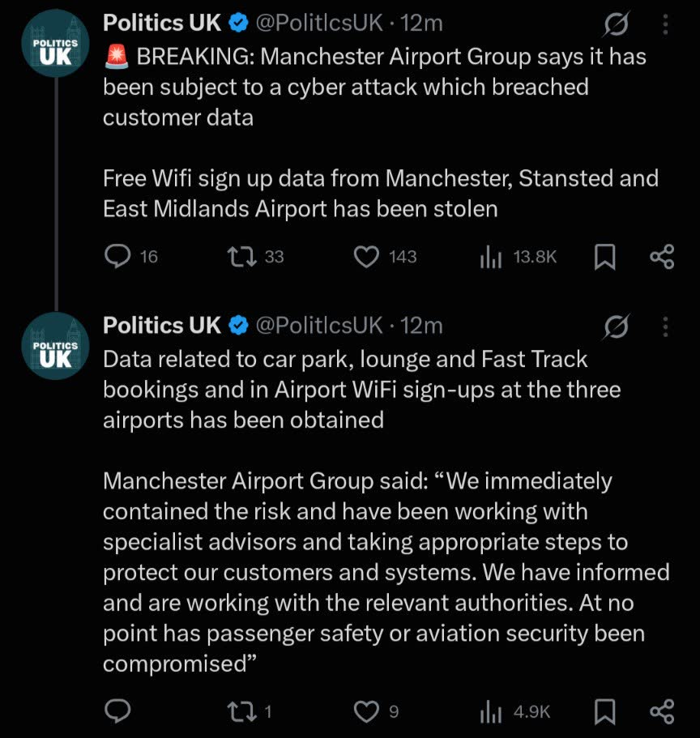The height and width of the screenshot is (738, 700).
Task: Open @PolitlcsUK handle on the first tweet
Action: click(319, 23)
